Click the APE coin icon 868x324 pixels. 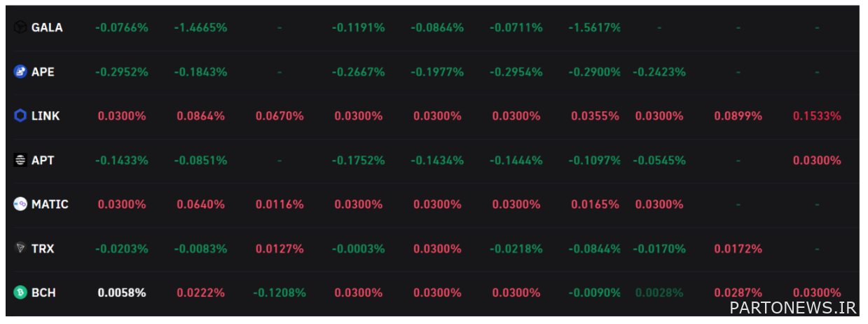20,72
